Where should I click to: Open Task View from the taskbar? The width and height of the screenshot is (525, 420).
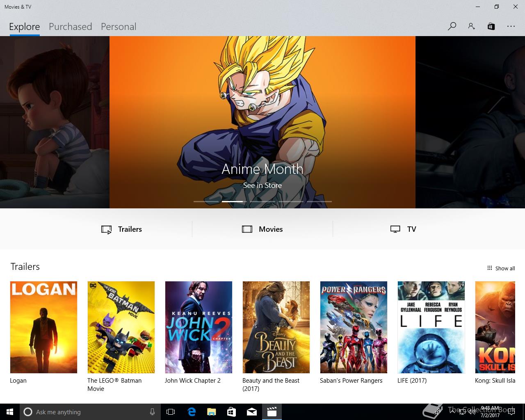pyautogui.click(x=171, y=412)
